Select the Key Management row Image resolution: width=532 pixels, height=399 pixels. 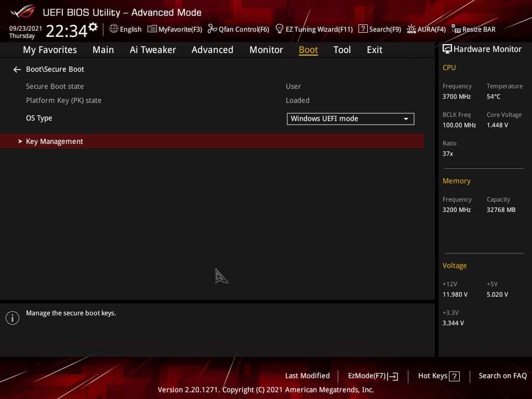[x=212, y=141]
